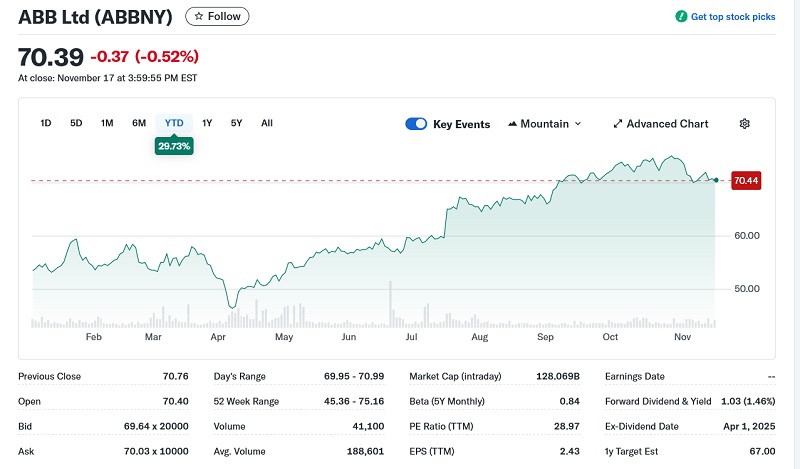Switch chart to 6M range
This screenshot has width=800, height=469.
pyautogui.click(x=139, y=123)
